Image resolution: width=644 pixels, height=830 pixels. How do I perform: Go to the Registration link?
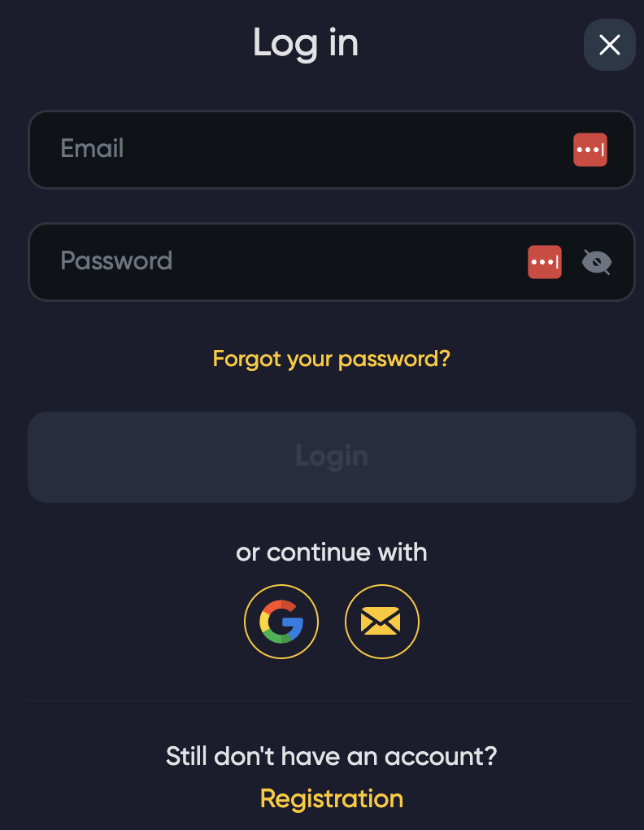pyautogui.click(x=331, y=798)
